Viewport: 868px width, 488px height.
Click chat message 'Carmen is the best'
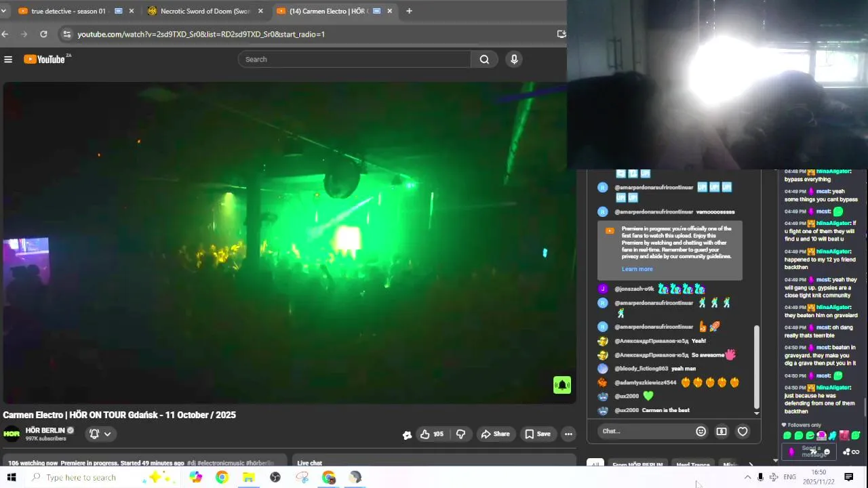click(x=665, y=410)
